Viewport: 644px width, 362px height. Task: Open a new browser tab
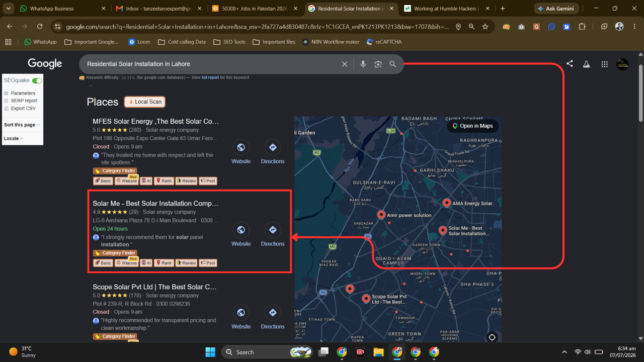(x=503, y=9)
